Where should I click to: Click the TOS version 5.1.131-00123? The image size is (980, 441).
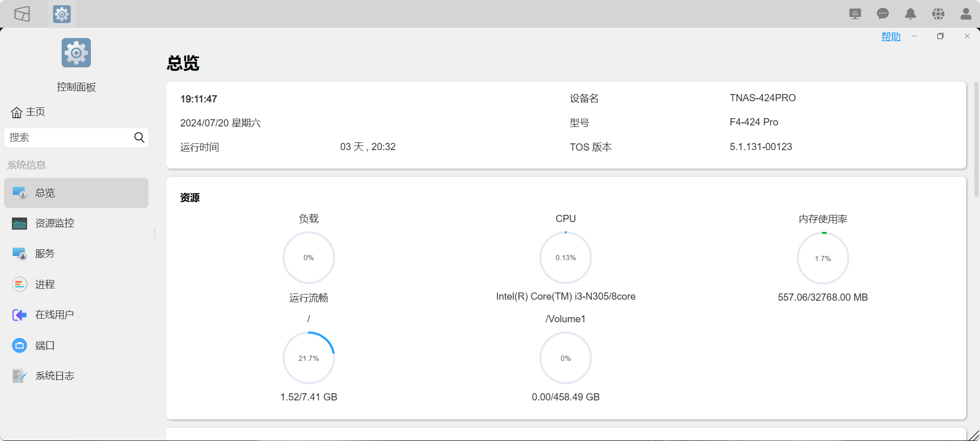coord(761,146)
